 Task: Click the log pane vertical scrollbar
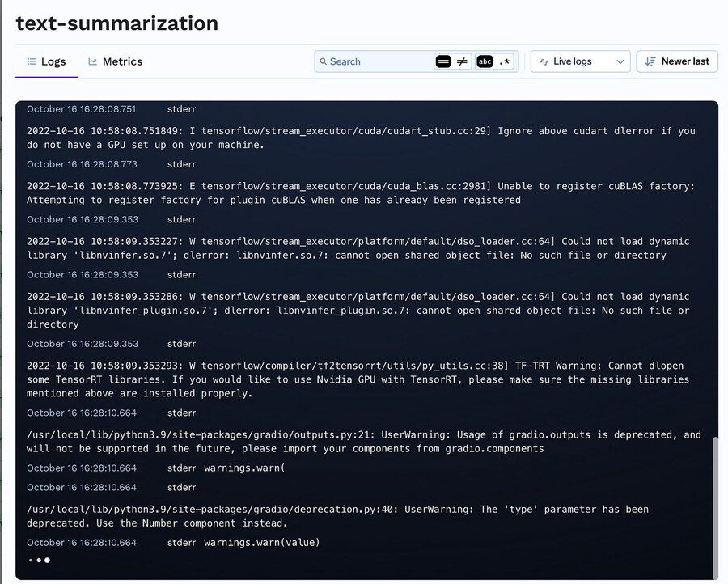tap(714, 501)
